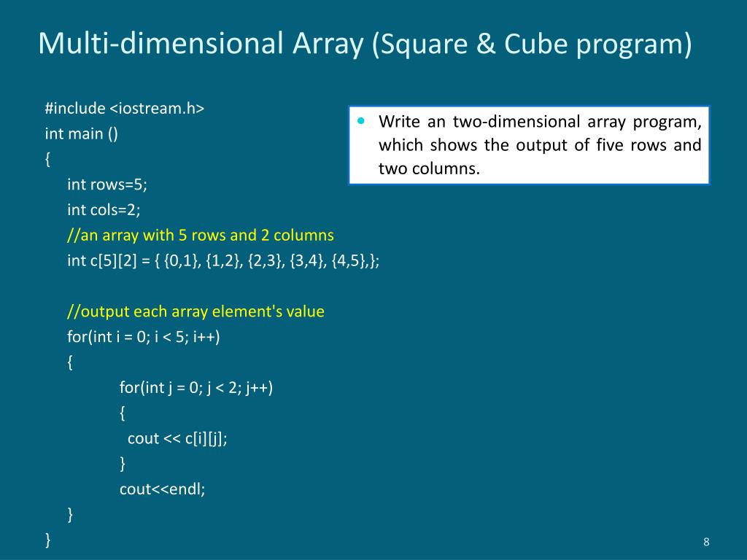Click the slide title "Multi-dimensional Array (Square & Cube program)"
747x560 pixels.
(365, 44)
